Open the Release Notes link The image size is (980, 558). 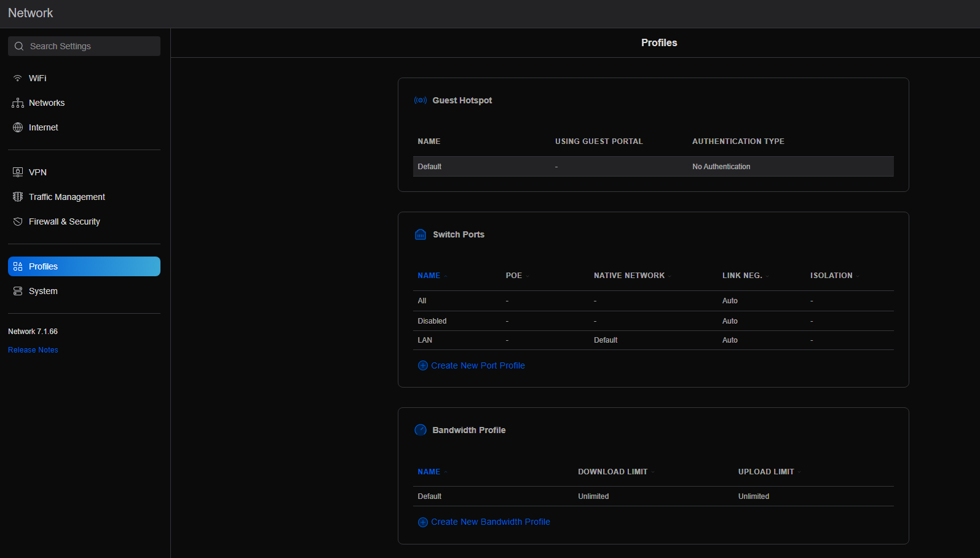33,350
